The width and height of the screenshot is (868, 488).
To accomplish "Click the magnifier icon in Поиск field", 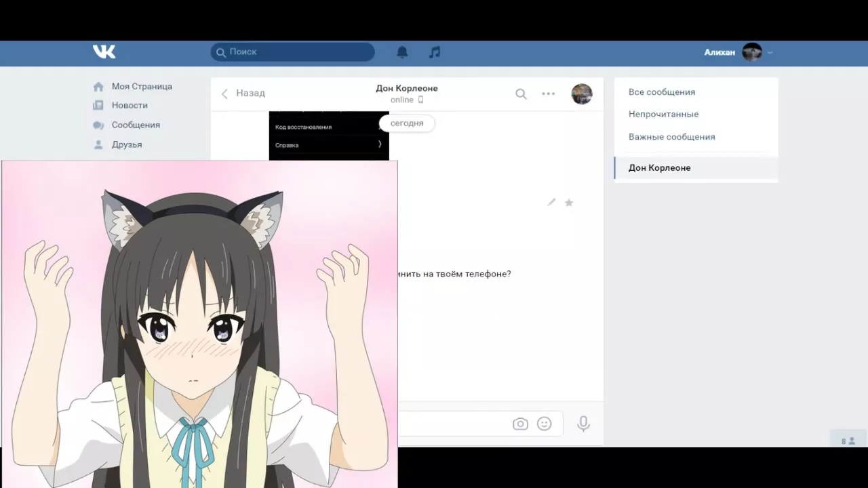I will [x=220, y=52].
